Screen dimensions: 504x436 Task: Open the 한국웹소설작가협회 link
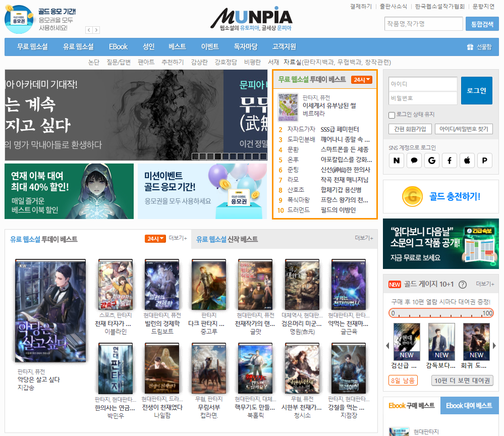point(440,7)
